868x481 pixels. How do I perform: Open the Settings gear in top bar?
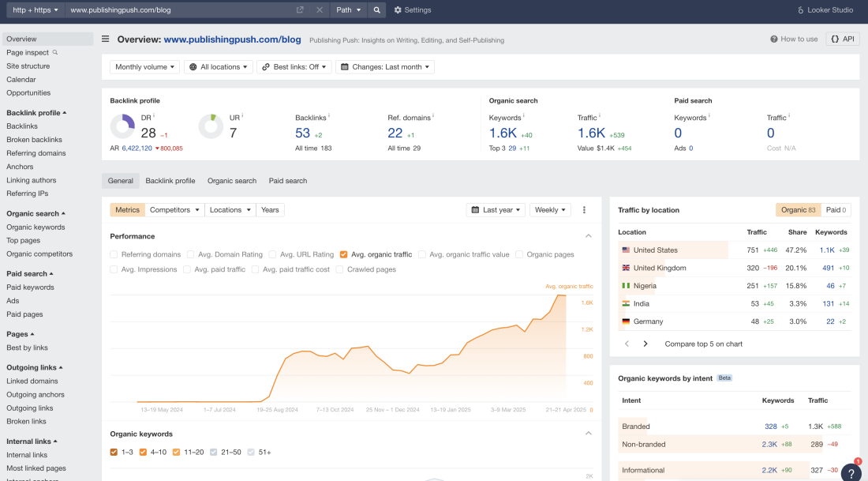[x=412, y=10]
